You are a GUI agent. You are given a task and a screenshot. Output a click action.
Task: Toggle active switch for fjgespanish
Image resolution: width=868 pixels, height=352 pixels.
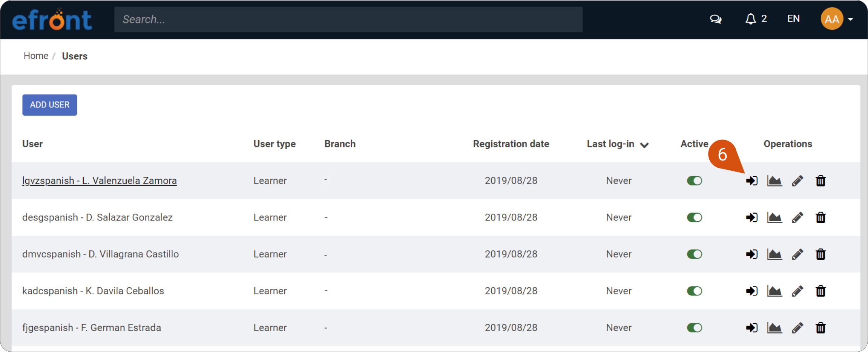694,328
